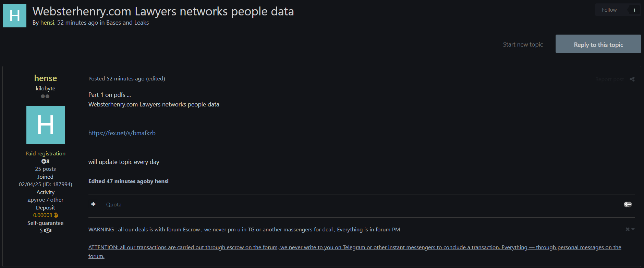Click the reaction icon at the post's right
The image size is (644, 268).
click(628, 204)
